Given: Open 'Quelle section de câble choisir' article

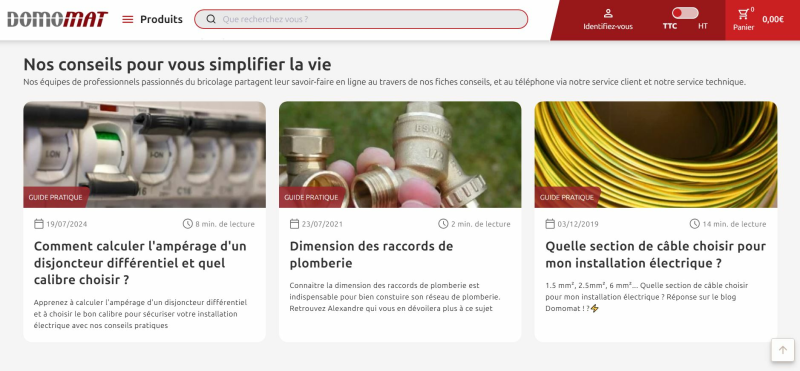Looking at the screenshot, I should (656, 255).
